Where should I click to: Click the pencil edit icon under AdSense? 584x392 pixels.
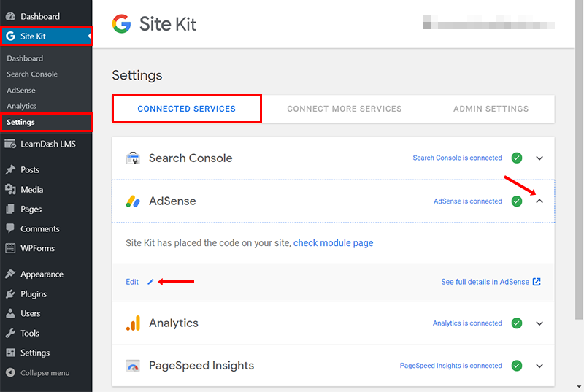(x=150, y=282)
